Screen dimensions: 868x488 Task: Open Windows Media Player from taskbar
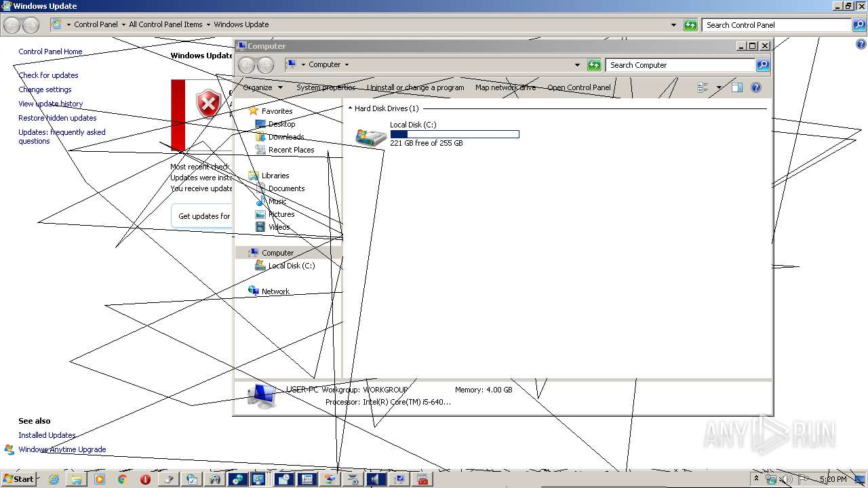(x=99, y=479)
